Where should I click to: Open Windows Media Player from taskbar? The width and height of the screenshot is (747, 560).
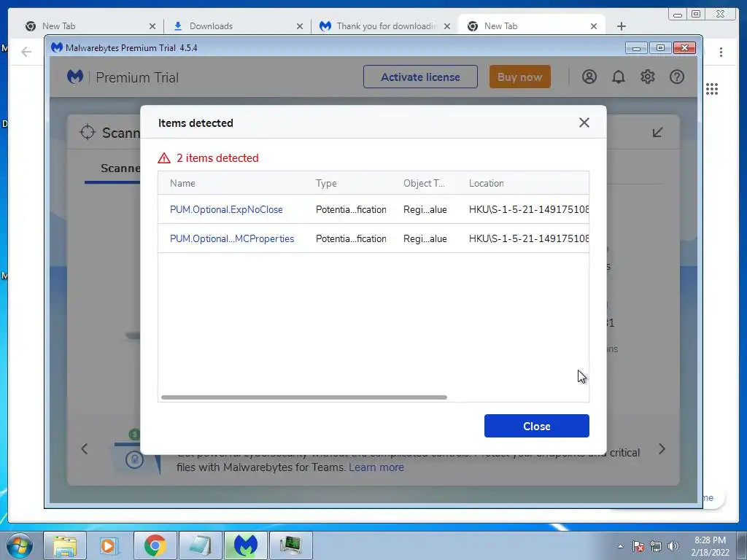click(109, 545)
